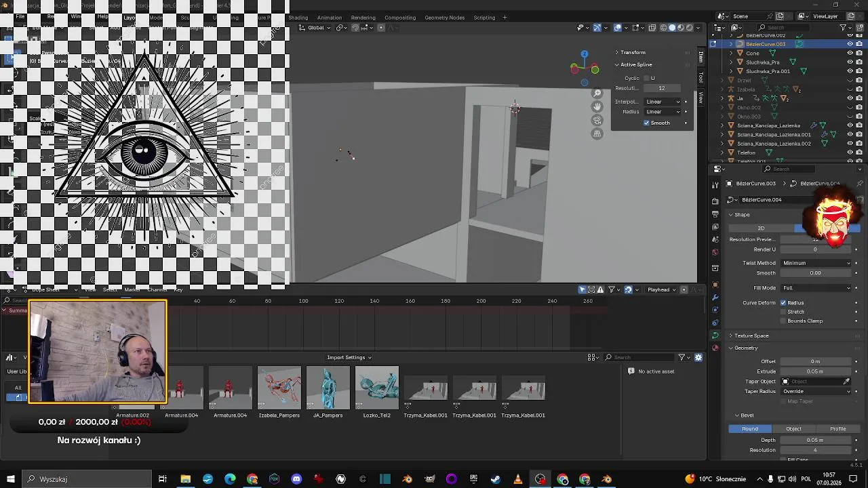Open VLC from the taskbar
Image resolution: width=868 pixels, height=488 pixels.
pyautogui.click(x=518, y=479)
